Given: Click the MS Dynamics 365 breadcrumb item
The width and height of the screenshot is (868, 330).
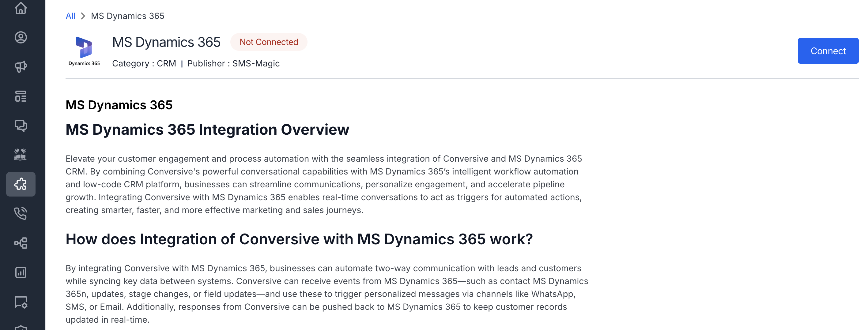Looking at the screenshot, I should click(x=128, y=16).
